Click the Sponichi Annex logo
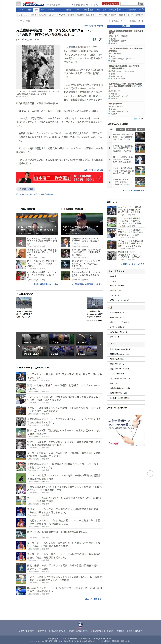 (33, 4)
